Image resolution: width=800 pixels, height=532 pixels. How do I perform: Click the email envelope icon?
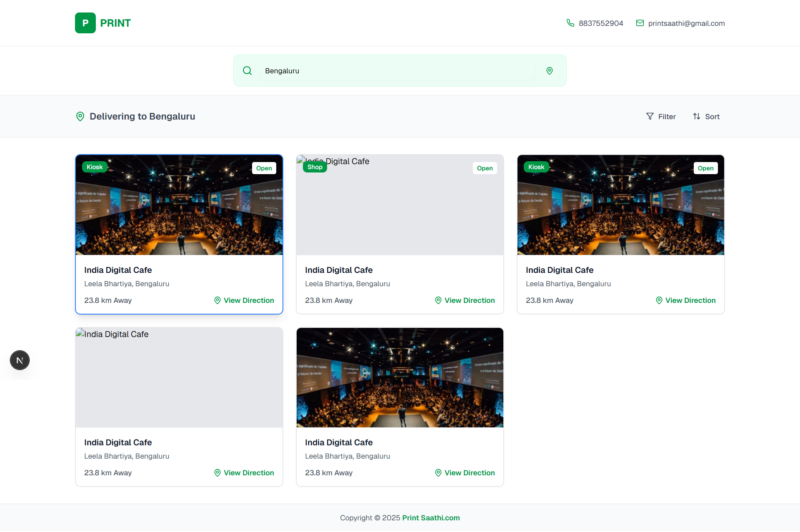pos(640,23)
